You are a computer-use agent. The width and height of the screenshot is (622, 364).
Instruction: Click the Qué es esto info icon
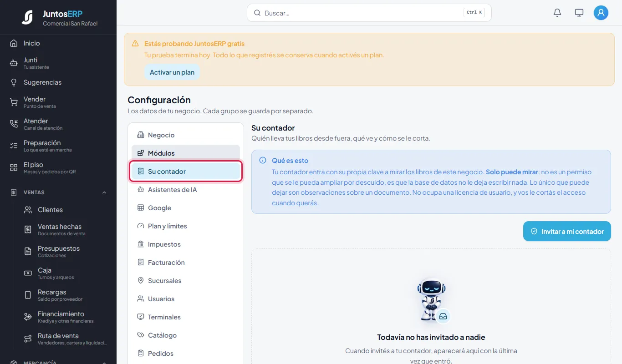click(x=263, y=161)
